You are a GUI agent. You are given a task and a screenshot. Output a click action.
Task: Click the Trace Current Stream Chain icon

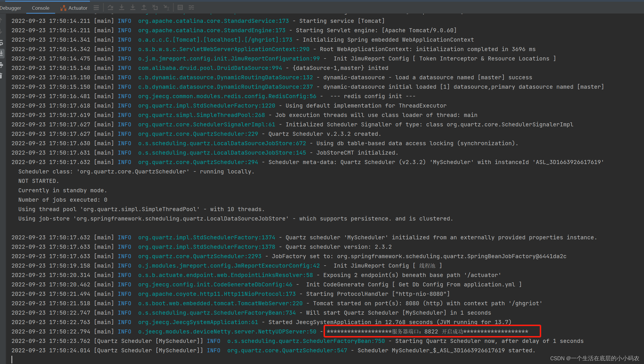[x=191, y=8]
